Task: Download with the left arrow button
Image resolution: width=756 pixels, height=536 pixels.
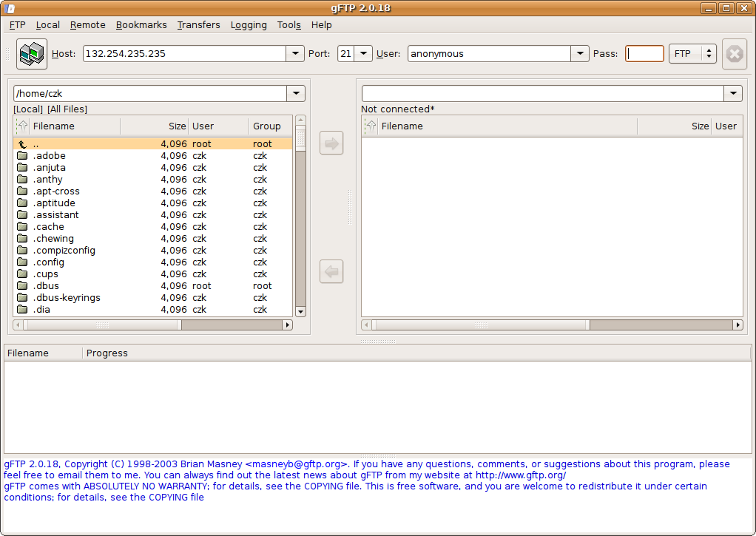Action: pos(331,271)
